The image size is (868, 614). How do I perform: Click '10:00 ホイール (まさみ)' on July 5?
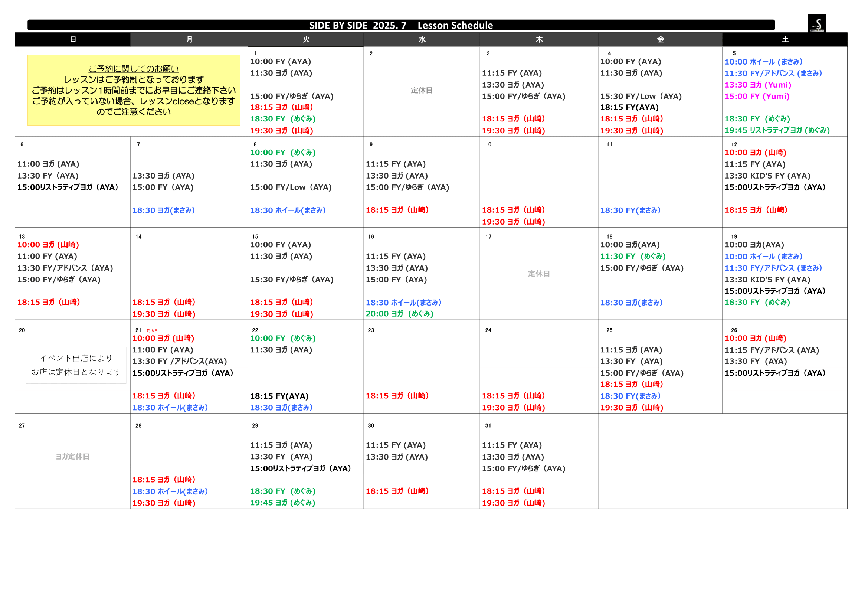coord(763,62)
